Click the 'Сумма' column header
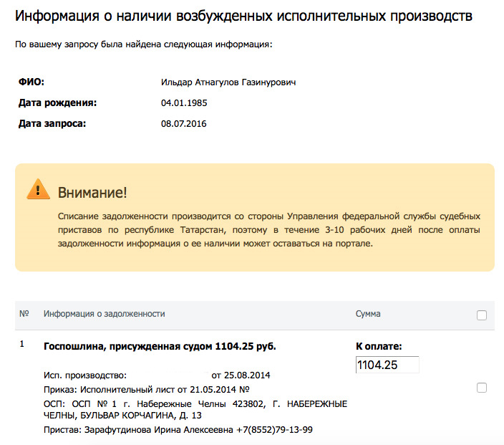 click(x=368, y=314)
